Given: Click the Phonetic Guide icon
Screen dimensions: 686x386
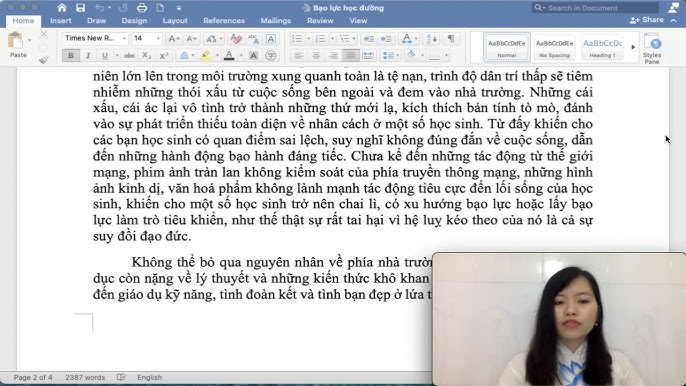Looking at the screenshot, I should (253, 39).
